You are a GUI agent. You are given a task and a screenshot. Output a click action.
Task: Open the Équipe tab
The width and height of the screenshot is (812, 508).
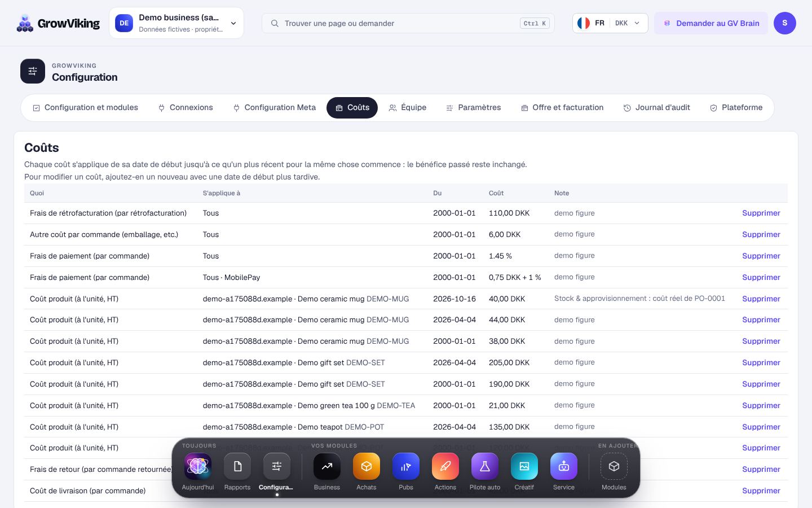(x=408, y=108)
